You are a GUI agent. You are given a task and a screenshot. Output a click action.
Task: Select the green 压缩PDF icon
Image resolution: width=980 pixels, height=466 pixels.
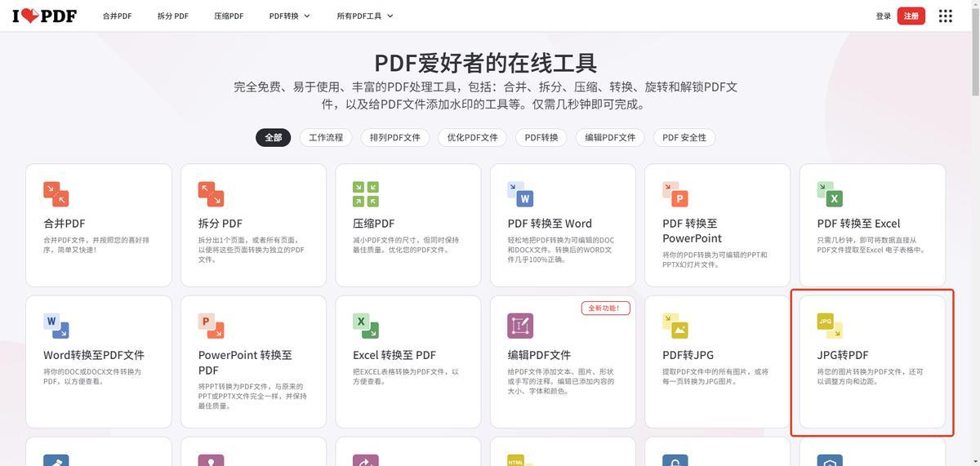[x=365, y=194]
